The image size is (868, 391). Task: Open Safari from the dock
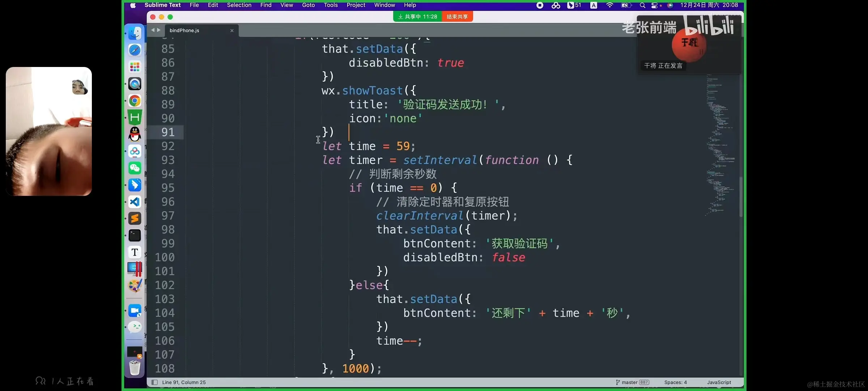click(x=135, y=50)
